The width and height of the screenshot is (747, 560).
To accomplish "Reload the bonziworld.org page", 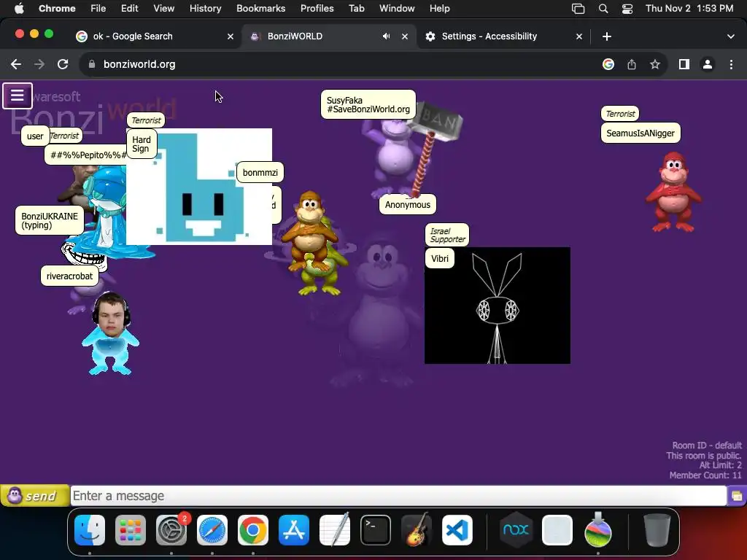I will point(63,64).
